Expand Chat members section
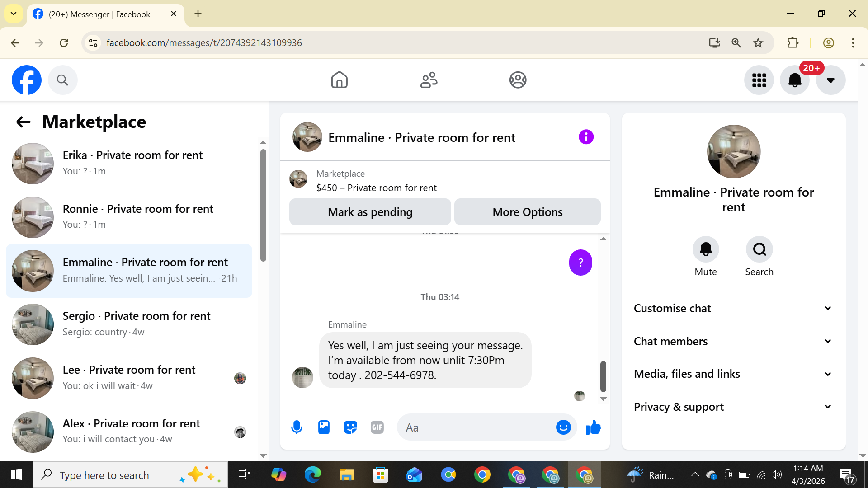868x488 pixels. 733,341
